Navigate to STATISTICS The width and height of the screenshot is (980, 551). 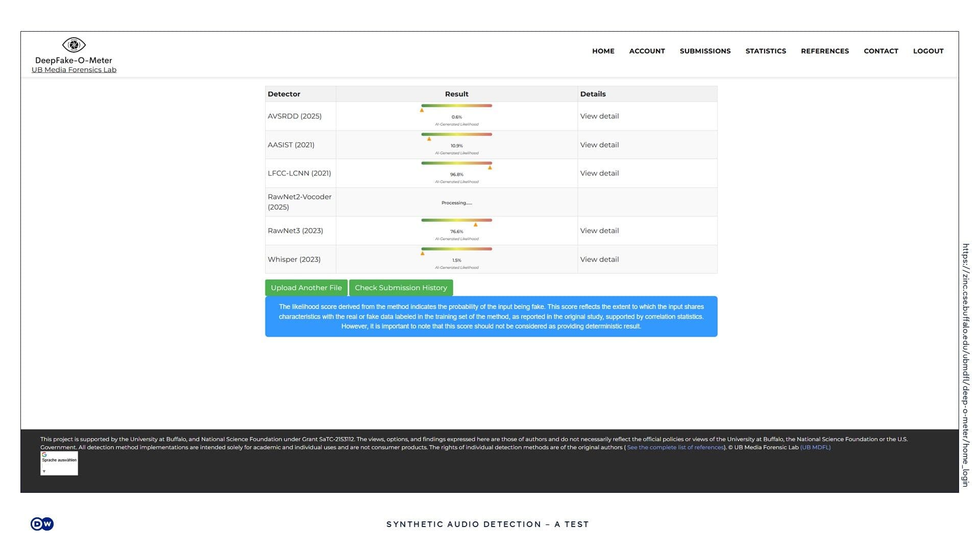(x=765, y=51)
